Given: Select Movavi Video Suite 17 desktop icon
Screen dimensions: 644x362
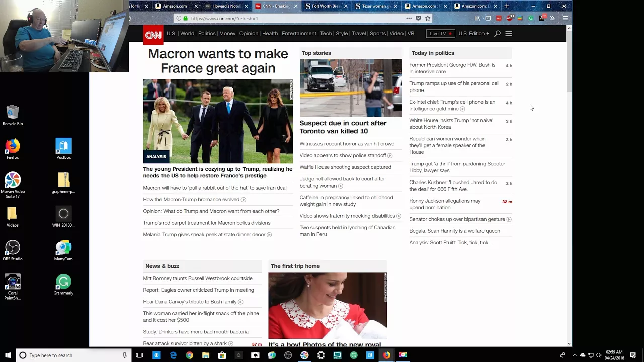Looking at the screenshot, I should 13,185.
